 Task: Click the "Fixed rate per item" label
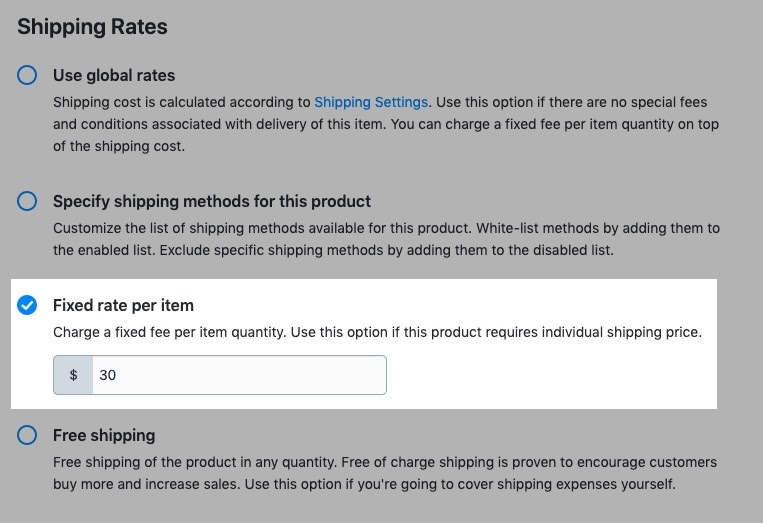pos(123,305)
